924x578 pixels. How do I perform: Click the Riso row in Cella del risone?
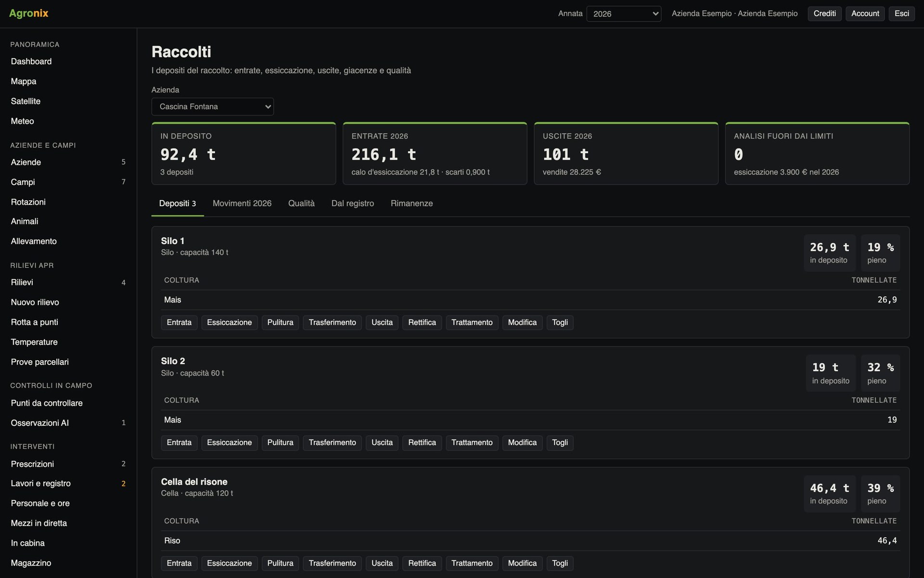click(x=530, y=540)
